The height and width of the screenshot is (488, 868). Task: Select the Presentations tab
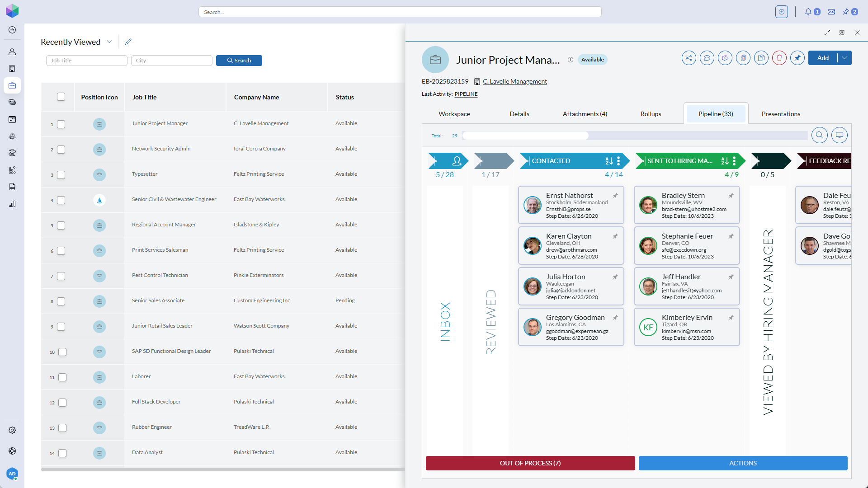(x=780, y=114)
